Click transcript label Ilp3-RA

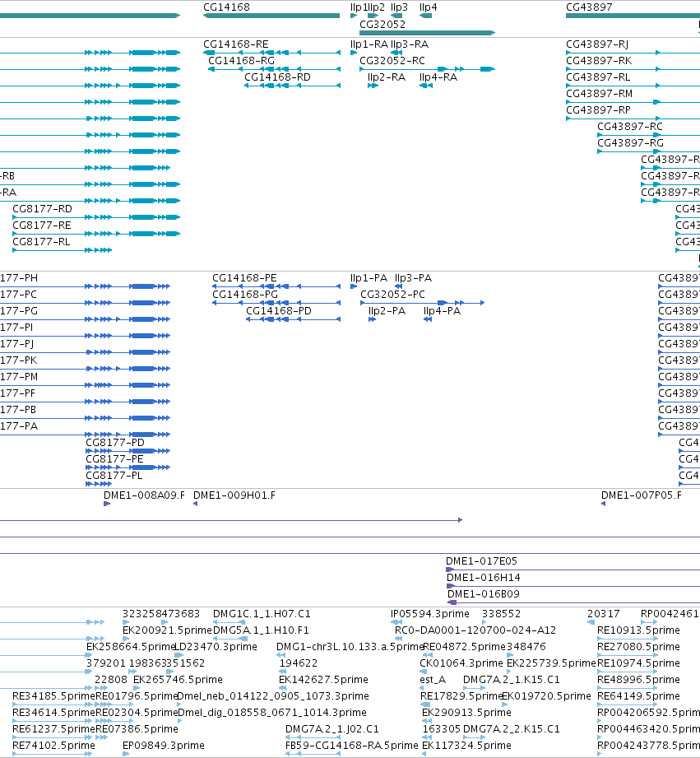tap(409, 44)
